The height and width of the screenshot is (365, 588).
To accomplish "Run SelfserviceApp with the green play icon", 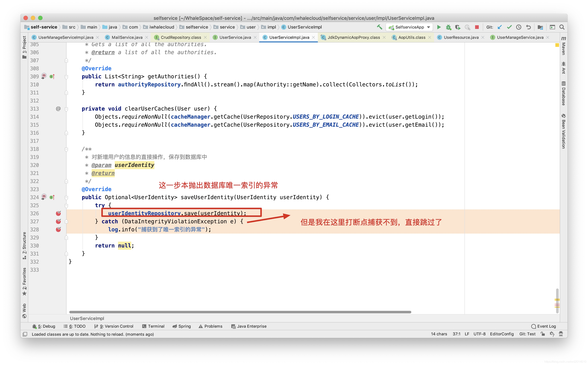I will click(439, 27).
